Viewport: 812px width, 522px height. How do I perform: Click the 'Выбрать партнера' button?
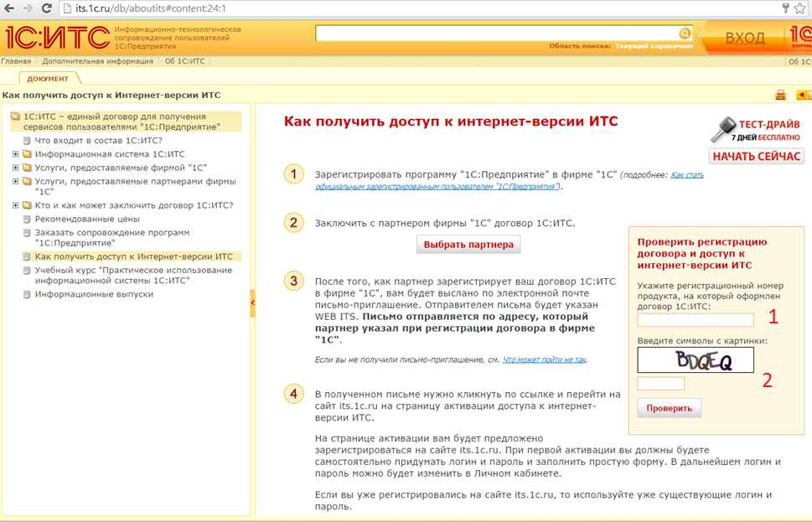tap(468, 245)
